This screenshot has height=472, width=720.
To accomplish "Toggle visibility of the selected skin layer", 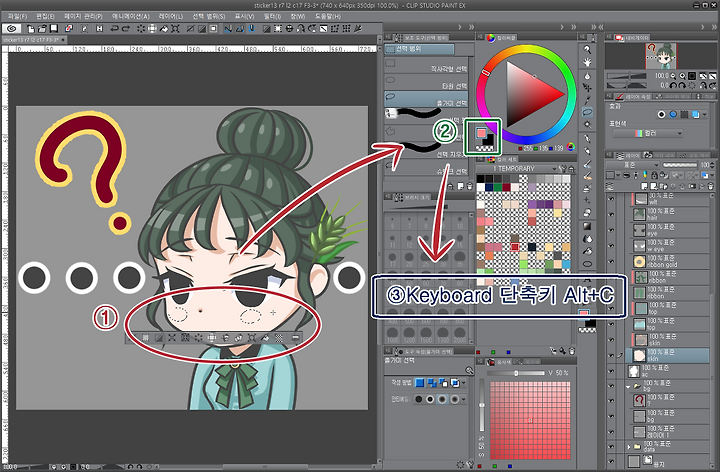I will (611, 355).
